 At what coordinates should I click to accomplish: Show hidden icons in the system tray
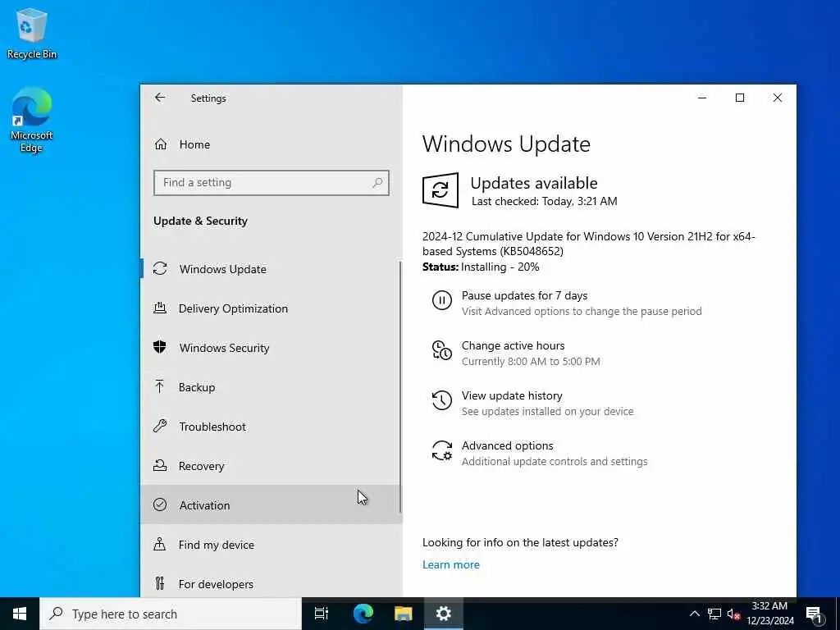(694, 614)
